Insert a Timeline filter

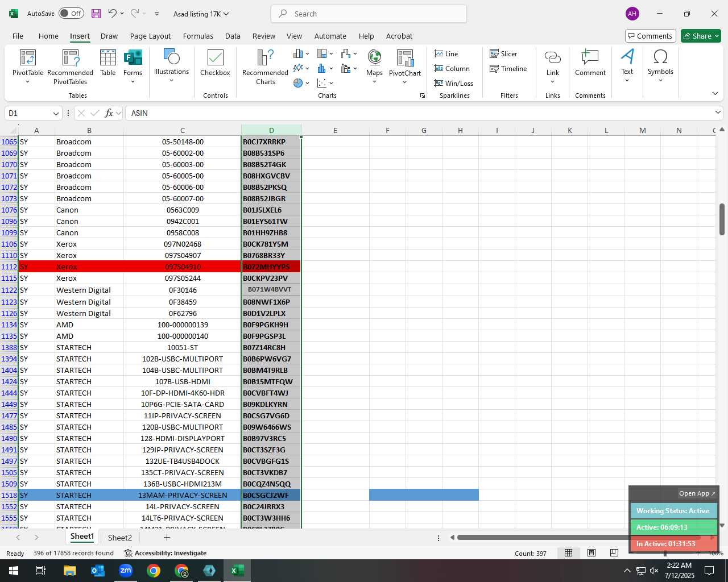(x=508, y=68)
